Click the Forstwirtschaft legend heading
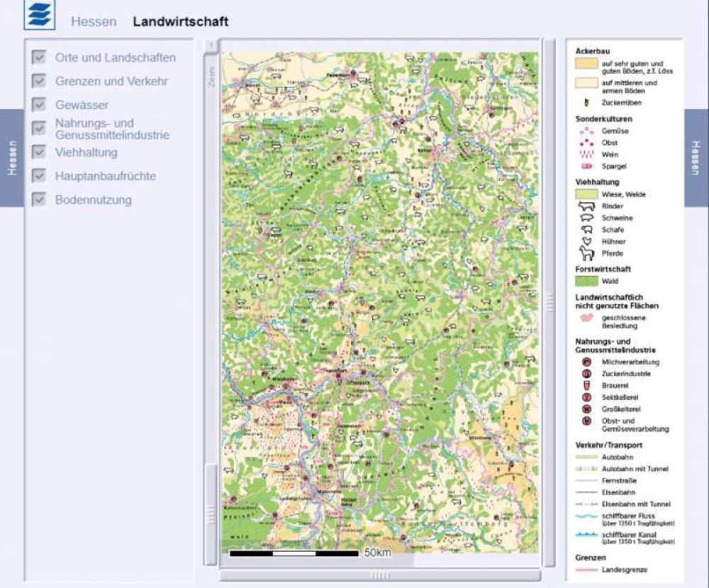709x588 pixels. pyautogui.click(x=603, y=269)
